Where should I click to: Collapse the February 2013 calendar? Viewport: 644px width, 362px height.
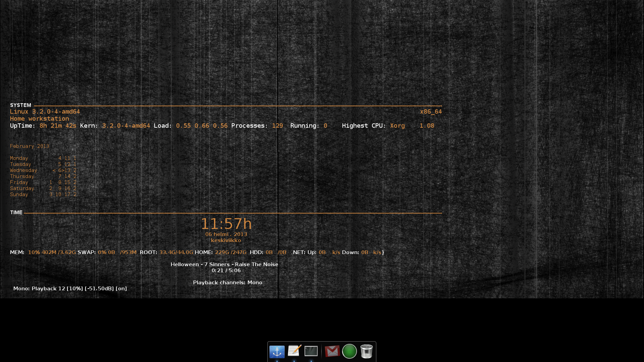pyautogui.click(x=30, y=146)
